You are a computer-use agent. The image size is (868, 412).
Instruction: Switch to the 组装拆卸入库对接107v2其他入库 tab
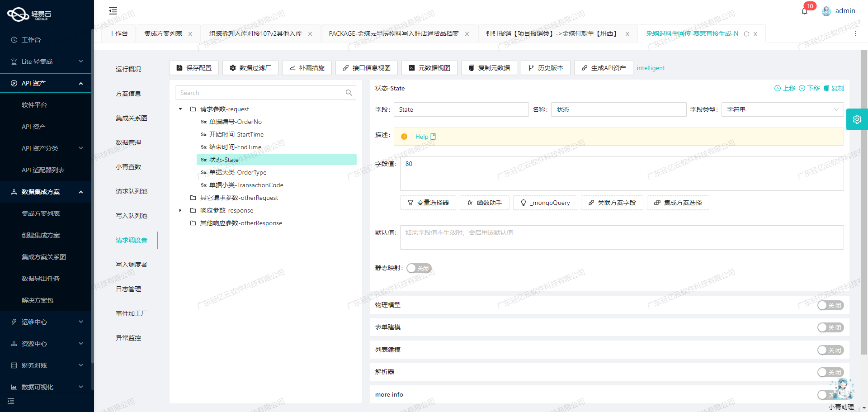coord(255,33)
